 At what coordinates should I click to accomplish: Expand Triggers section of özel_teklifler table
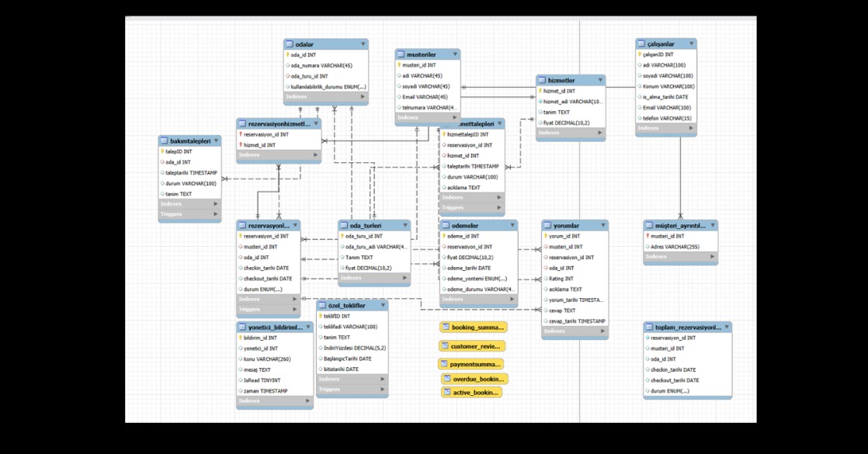coord(383,389)
